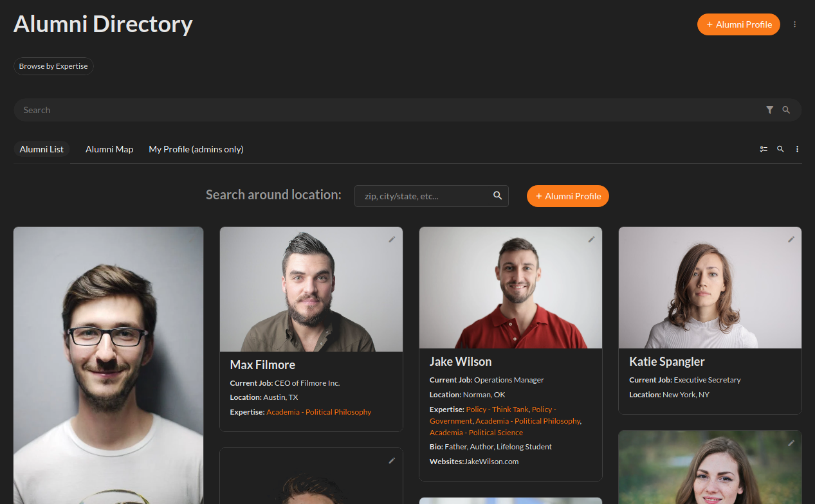This screenshot has width=815, height=504.
Task: Click 'Search around location:' label
Action: [273, 195]
